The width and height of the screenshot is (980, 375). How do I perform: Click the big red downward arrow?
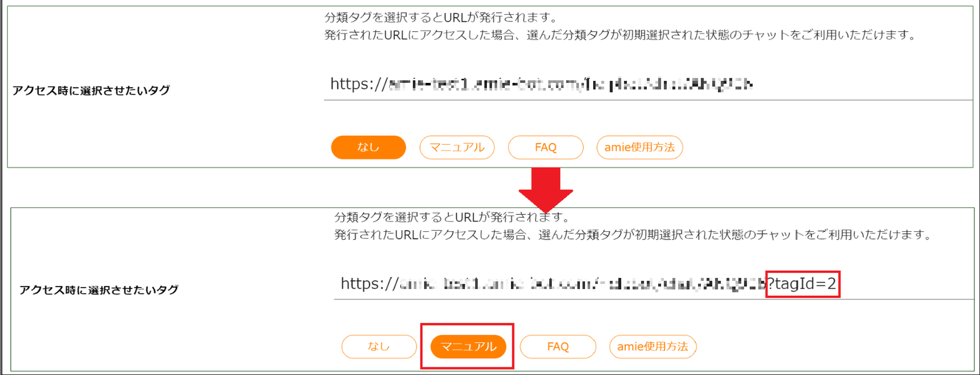[546, 189]
